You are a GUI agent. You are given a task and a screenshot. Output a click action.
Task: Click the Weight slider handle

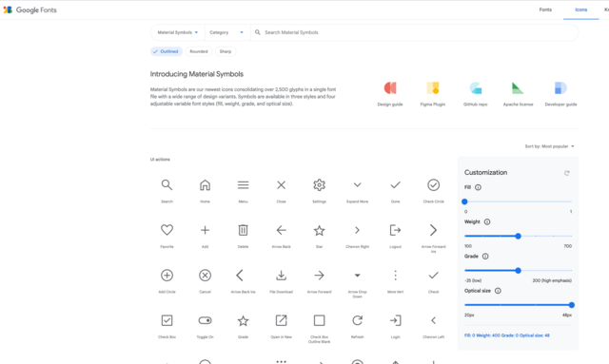coord(518,236)
